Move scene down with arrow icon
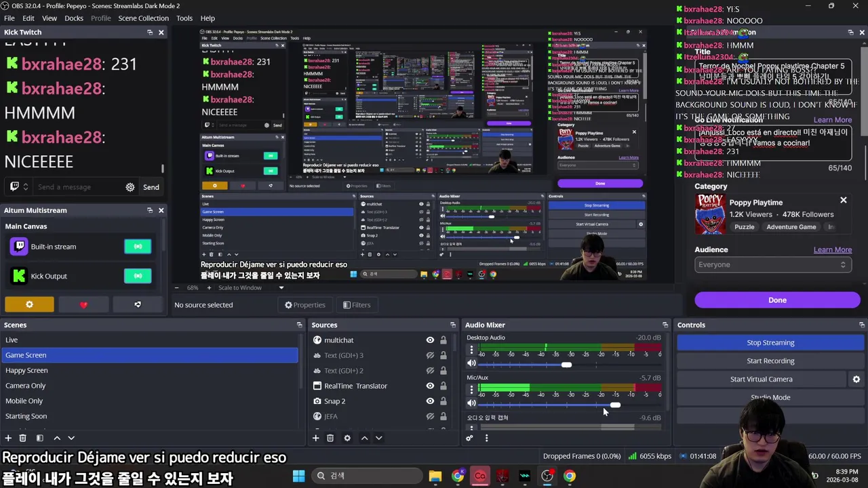 point(71,439)
